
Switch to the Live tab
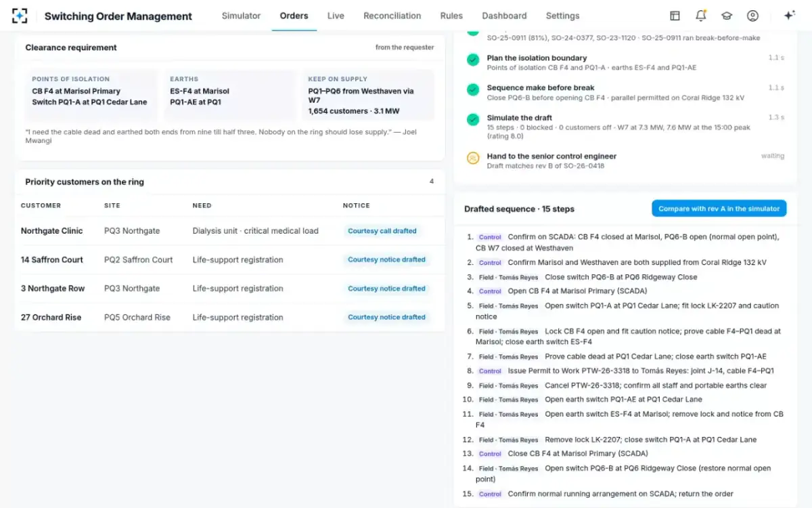click(336, 16)
